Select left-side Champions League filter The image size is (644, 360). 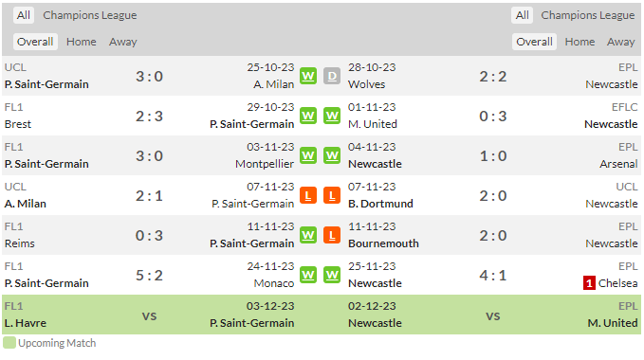[x=90, y=15]
